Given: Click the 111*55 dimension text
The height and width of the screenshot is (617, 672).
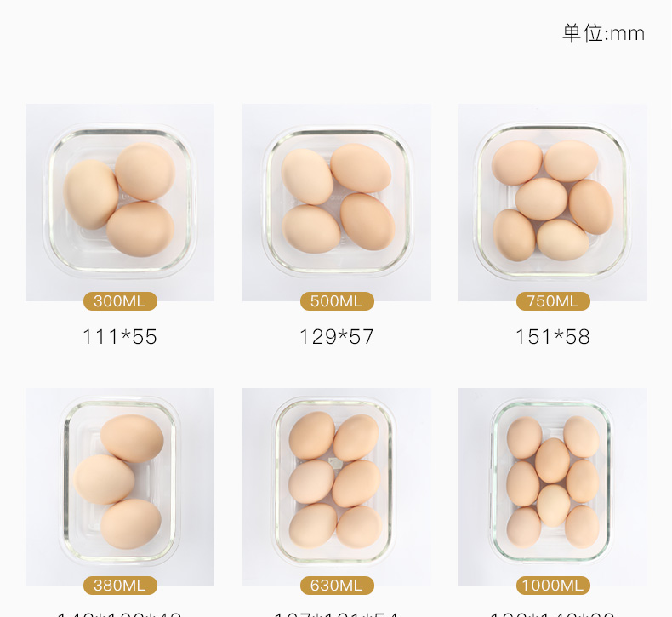Looking at the screenshot, I should pos(120,337).
